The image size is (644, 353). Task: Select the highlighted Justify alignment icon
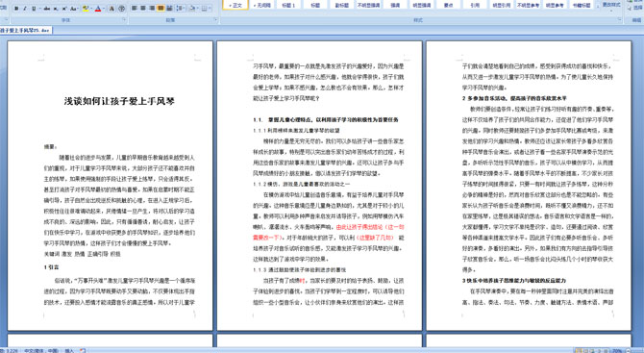161,9
